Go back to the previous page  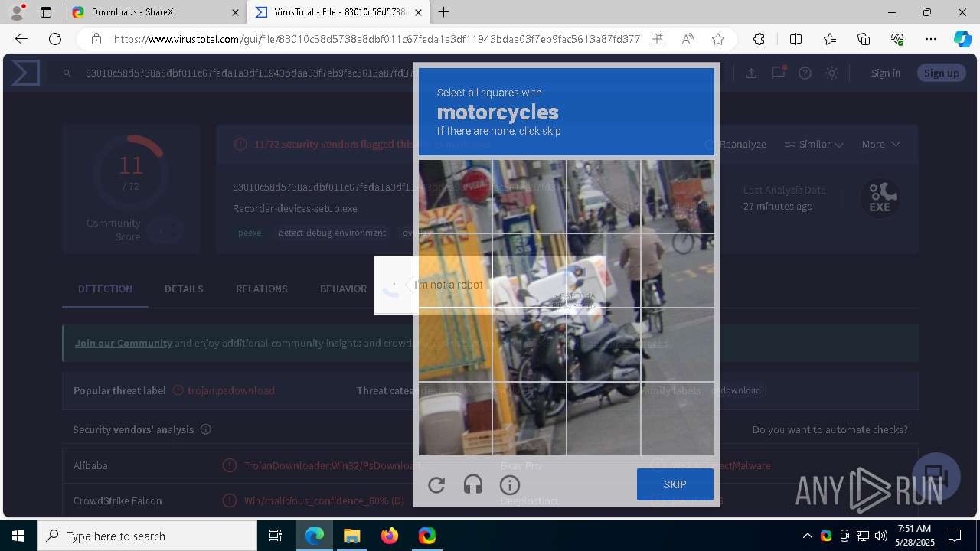21,39
